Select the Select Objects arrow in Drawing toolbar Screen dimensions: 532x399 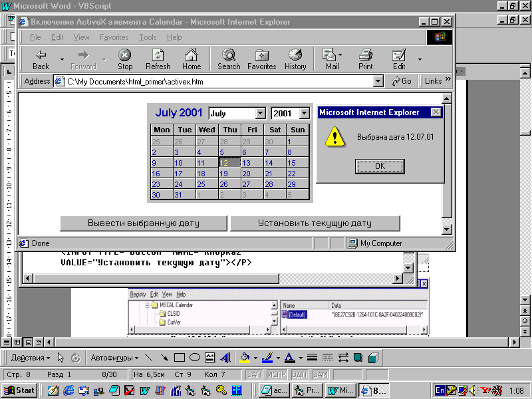(61, 358)
